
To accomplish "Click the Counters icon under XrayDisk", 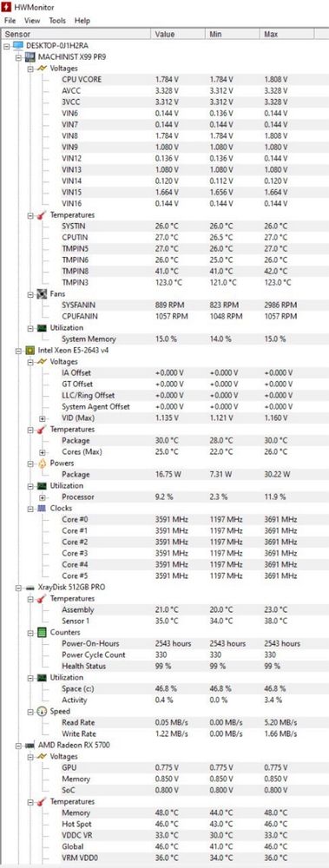I will pos(42,632).
